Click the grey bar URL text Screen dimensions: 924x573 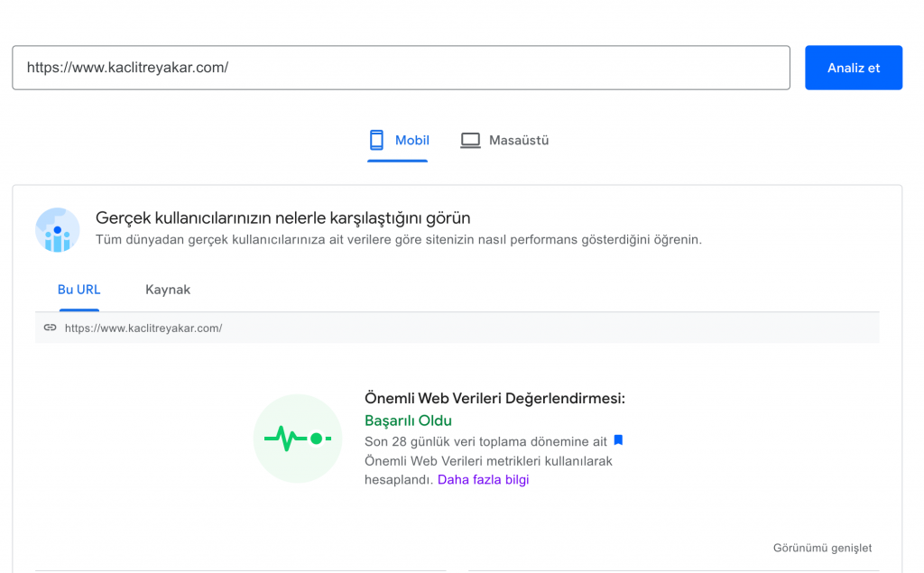143,328
